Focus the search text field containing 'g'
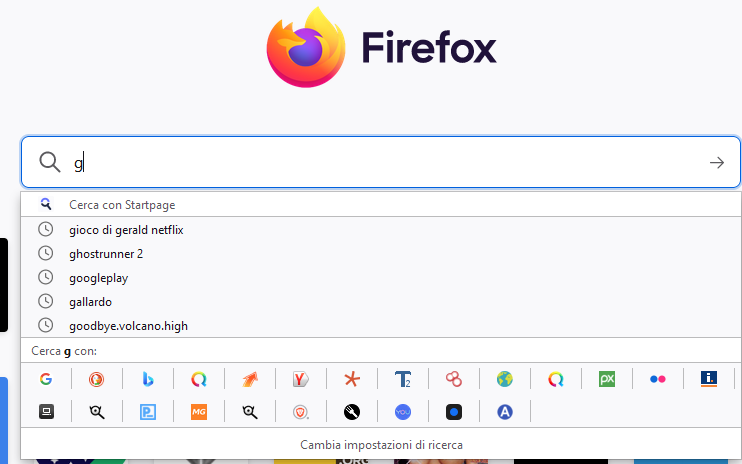The image size is (742, 464). pyautogui.click(x=381, y=162)
